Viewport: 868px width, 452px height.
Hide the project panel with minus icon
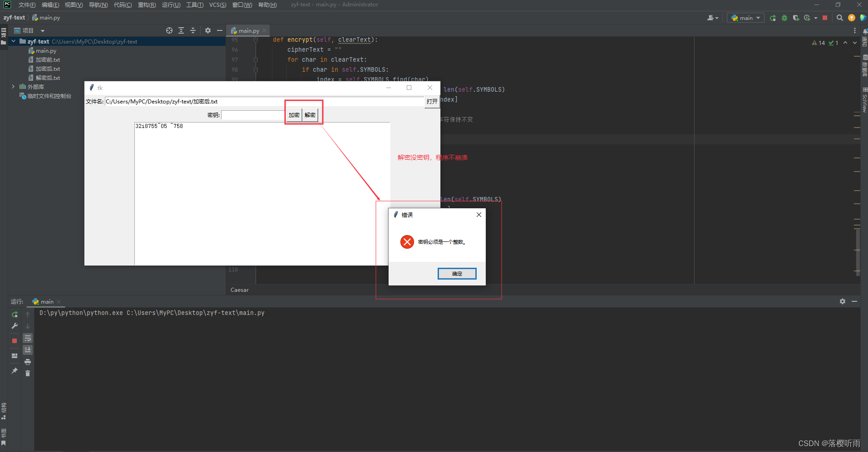click(220, 30)
